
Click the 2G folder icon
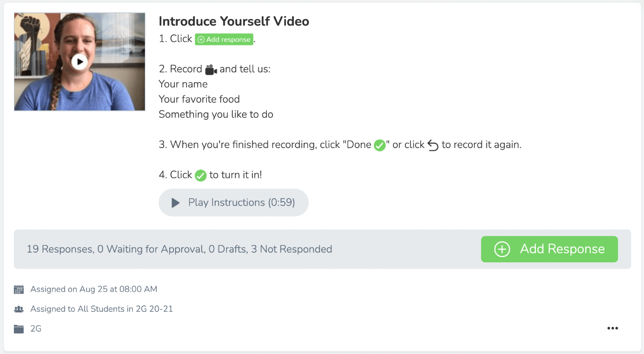point(19,329)
